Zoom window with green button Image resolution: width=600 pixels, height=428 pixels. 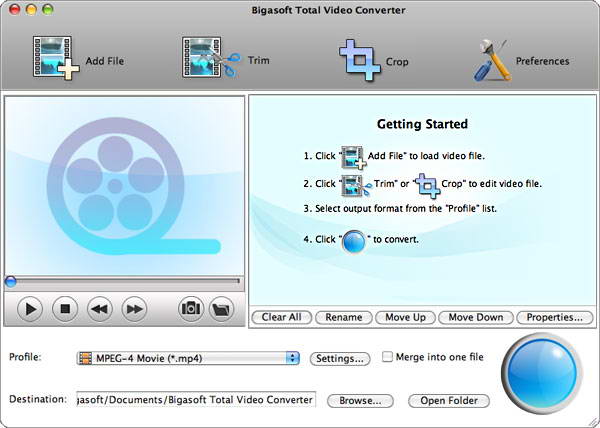(47, 9)
